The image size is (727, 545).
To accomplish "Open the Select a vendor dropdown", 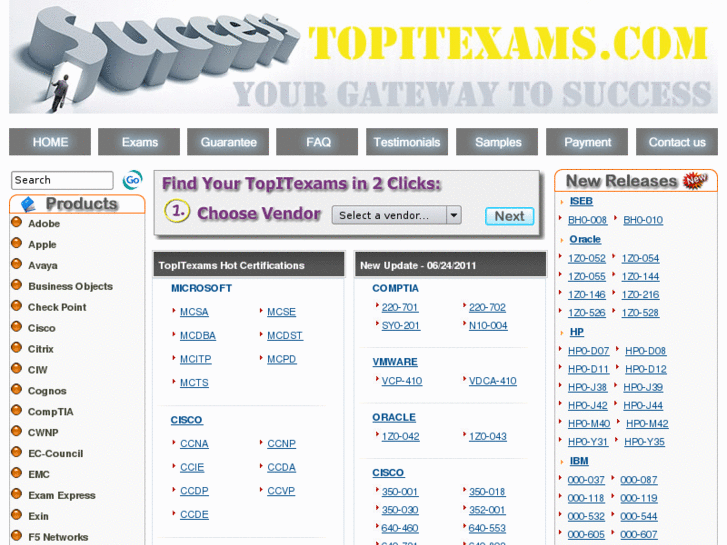I will (396, 215).
